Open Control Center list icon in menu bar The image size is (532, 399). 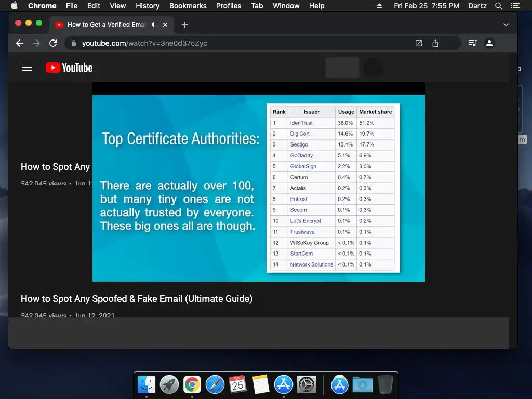(x=515, y=6)
